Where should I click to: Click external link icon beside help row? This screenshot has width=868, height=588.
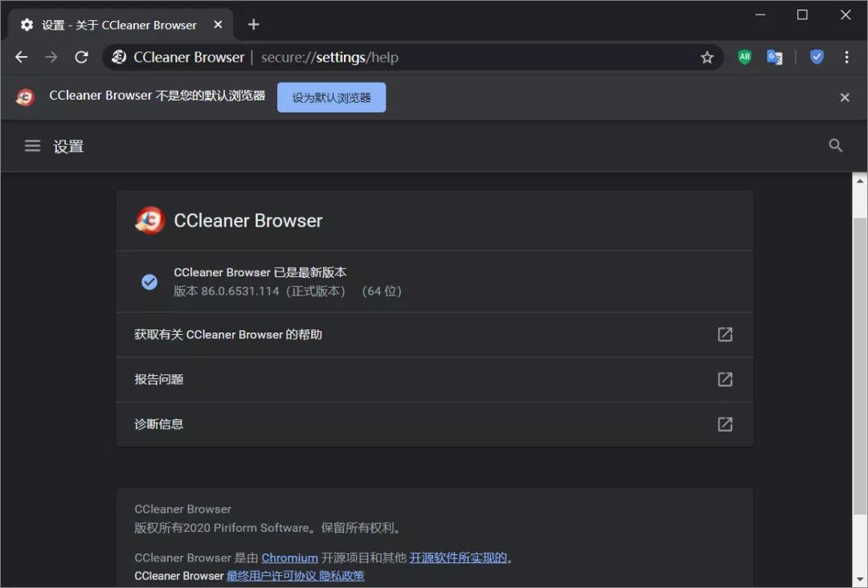coord(725,335)
